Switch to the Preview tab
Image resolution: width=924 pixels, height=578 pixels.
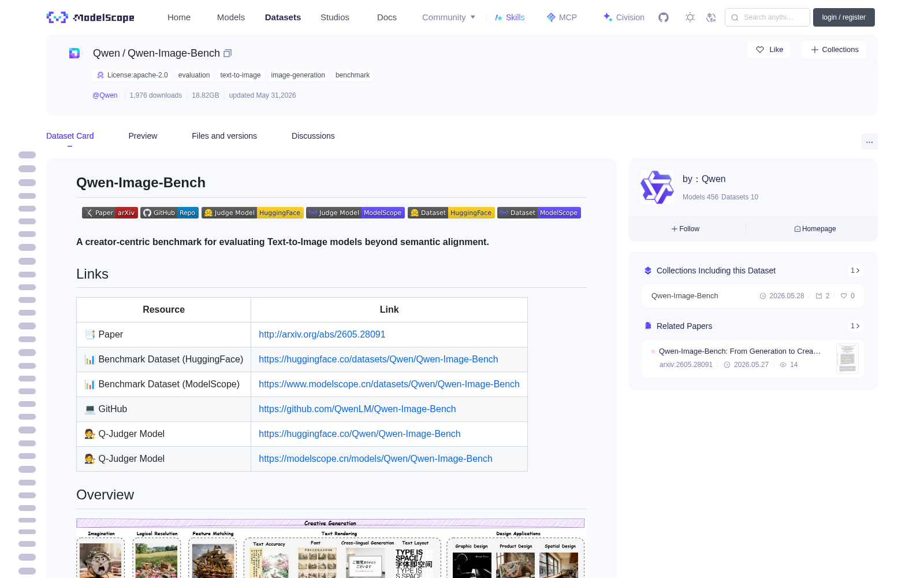(143, 136)
